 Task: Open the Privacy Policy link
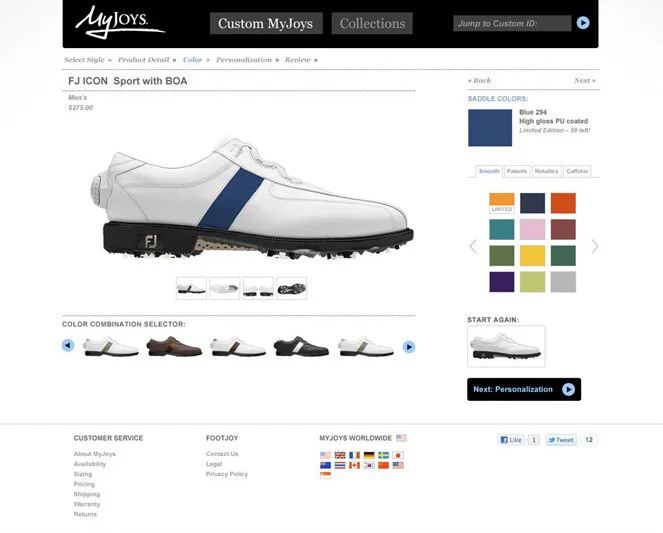(227, 474)
